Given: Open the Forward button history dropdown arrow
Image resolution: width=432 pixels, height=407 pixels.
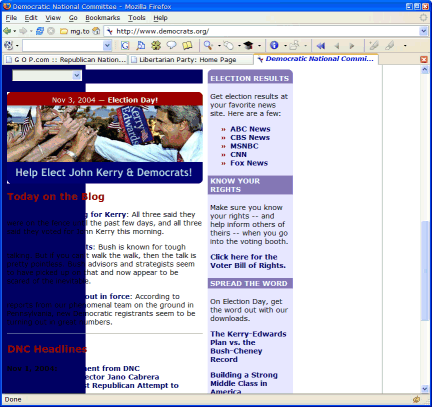Looking at the screenshot, I should (x=31, y=31).
